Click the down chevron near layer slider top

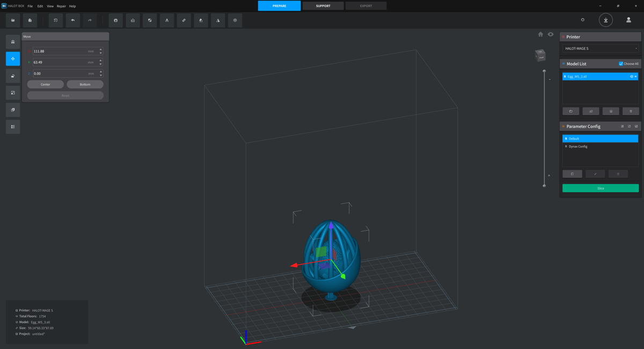tap(550, 80)
